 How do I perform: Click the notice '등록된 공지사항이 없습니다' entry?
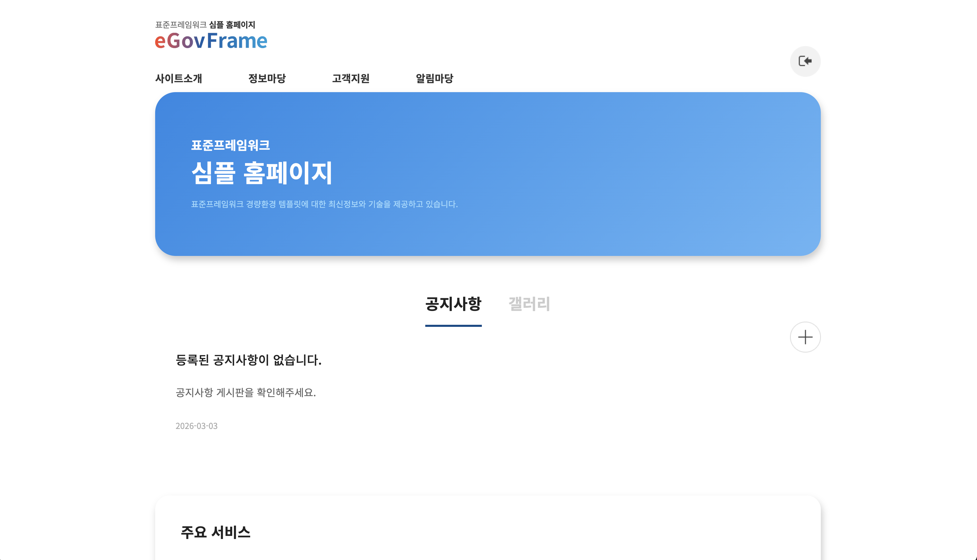(x=249, y=361)
